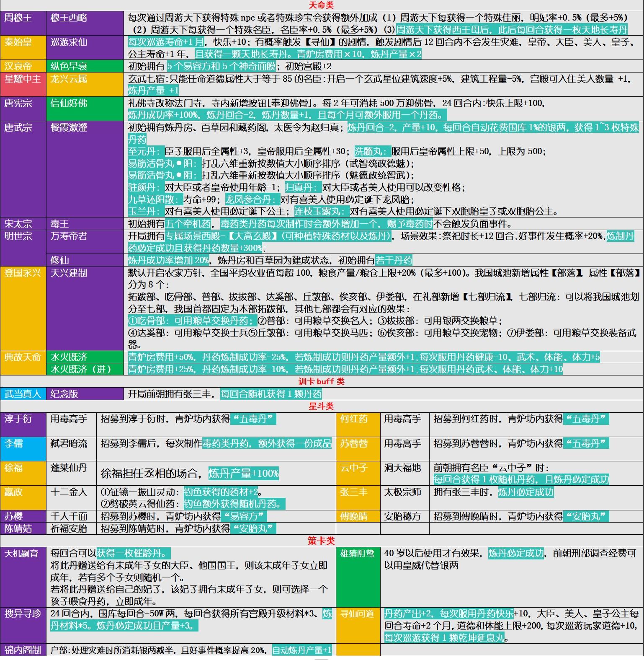The image size is (644, 660).
Task: Select the blue 武当真人 cell
Action: click(x=23, y=394)
